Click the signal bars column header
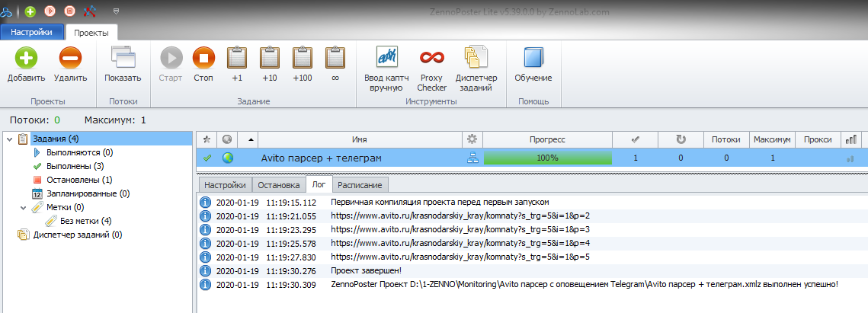 850,140
